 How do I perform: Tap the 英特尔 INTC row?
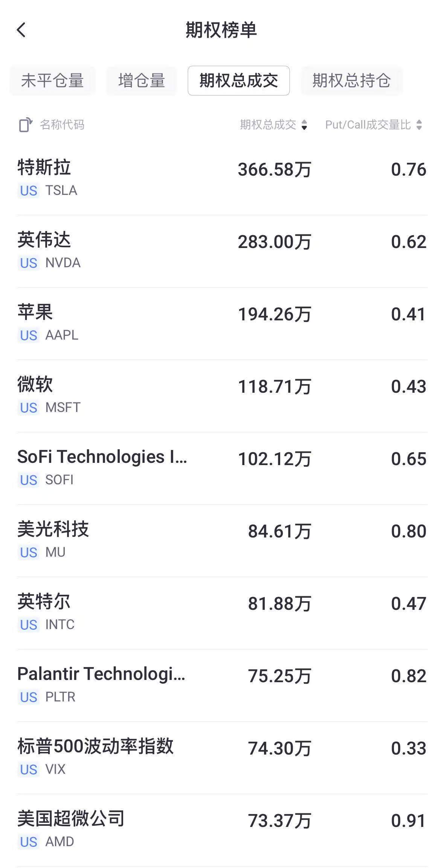click(x=222, y=612)
